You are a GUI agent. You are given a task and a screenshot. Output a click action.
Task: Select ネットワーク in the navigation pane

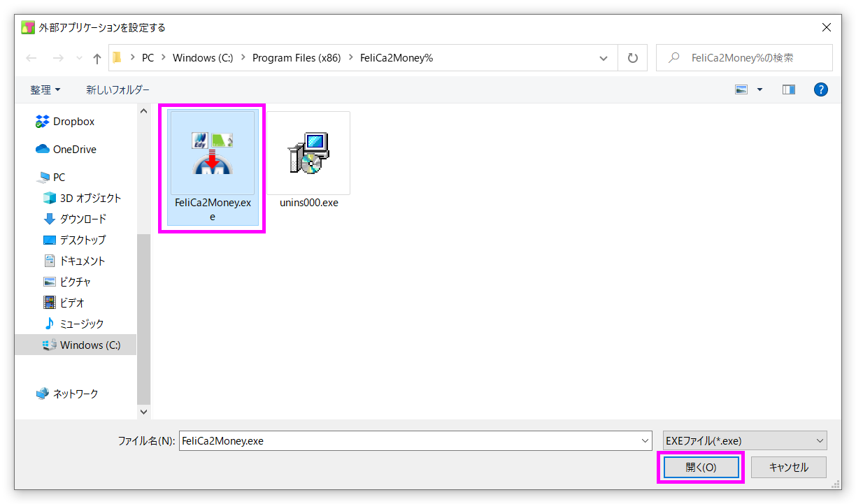click(x=76, y=394)
